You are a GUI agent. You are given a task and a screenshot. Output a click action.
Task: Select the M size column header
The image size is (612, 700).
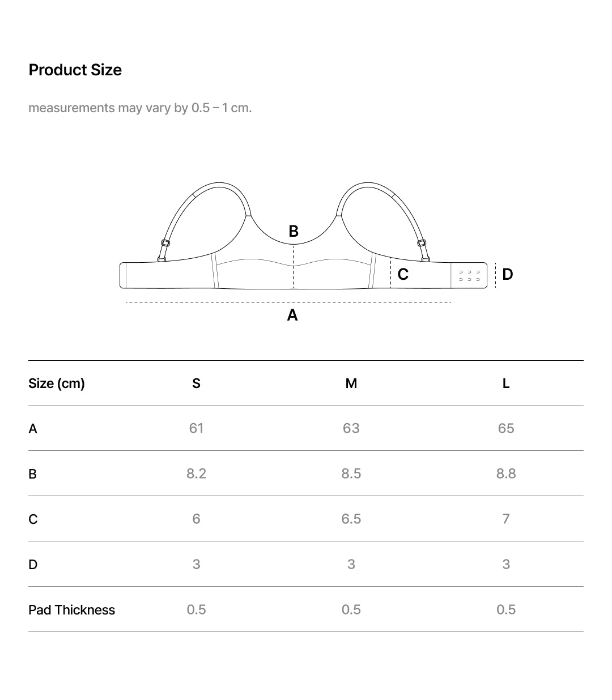tap(351, 383)
